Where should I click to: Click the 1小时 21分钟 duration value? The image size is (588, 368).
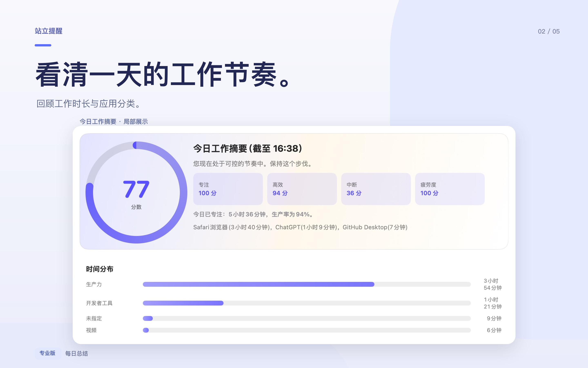(492, 303)
